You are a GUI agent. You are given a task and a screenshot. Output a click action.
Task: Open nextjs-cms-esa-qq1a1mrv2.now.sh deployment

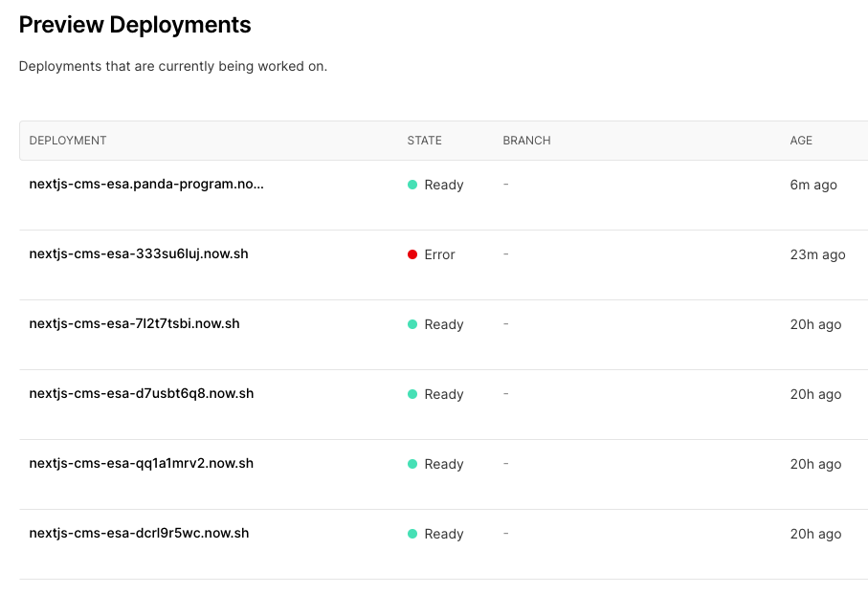(x=142, y=463)
